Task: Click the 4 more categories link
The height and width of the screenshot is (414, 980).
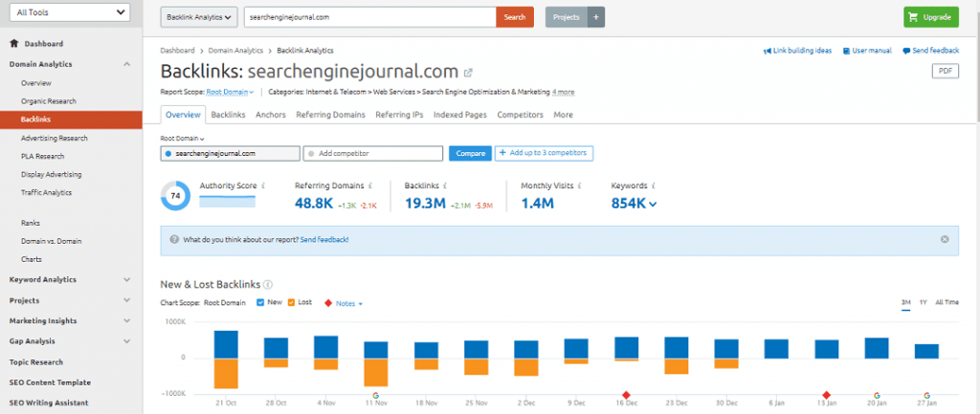Action: click(563, 93)
